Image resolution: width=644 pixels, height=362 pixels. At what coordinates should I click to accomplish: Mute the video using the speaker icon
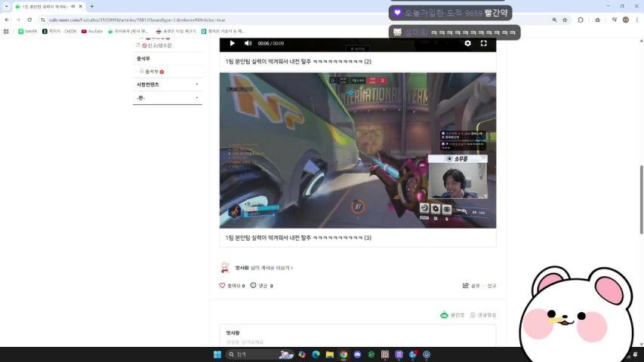coord(248,44)
